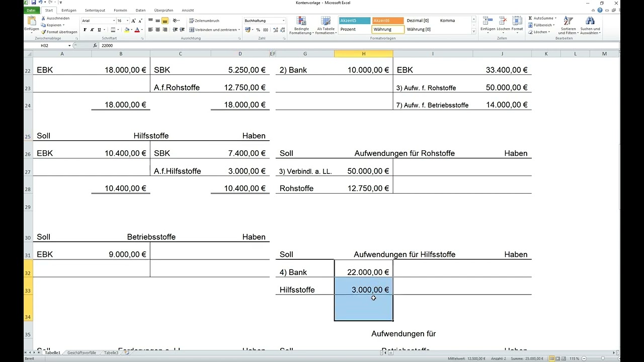This screenshot has width=644, height=362.
Task: Click the Ausschneiden scissors button
Action: point(55,18)
